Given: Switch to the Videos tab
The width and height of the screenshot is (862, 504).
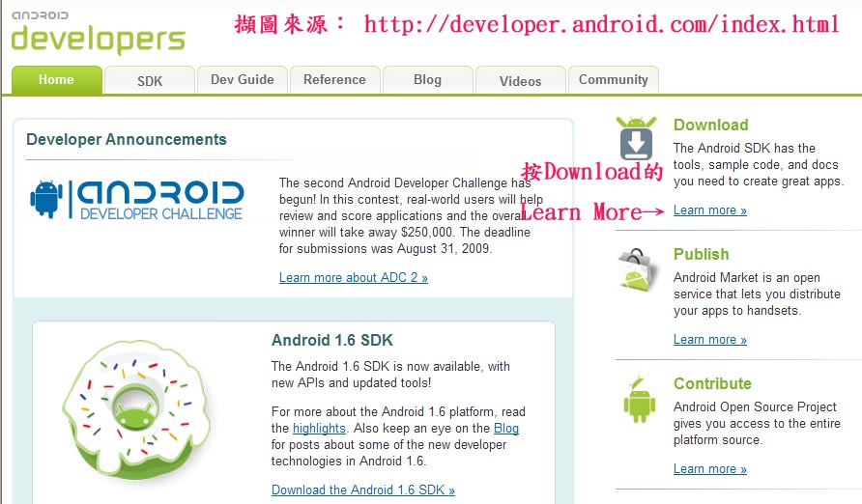Looking at the screenshot, I should click(521, 81).
